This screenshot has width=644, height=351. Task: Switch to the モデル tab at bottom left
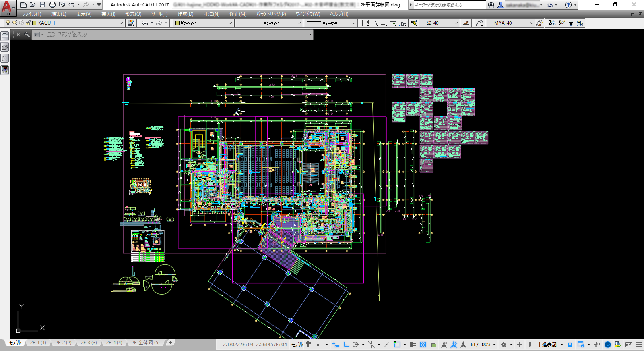tap(15, 343)
